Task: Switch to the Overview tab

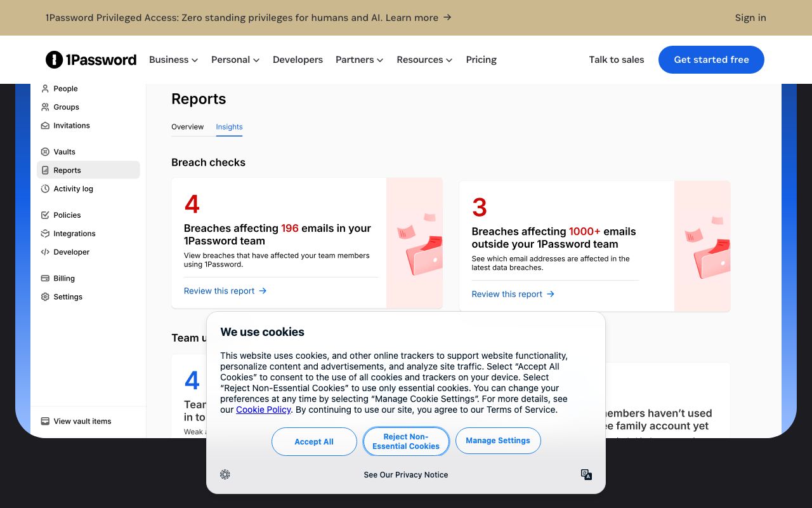Action: [188, 127]
